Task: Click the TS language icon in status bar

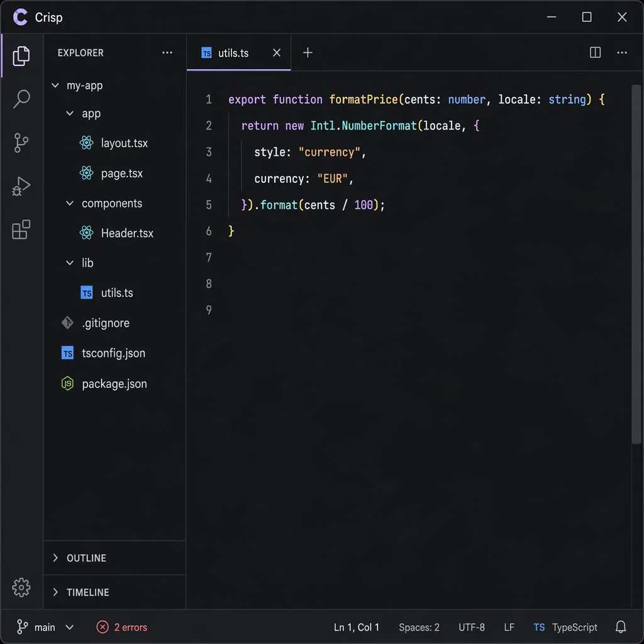Action: 539,627
